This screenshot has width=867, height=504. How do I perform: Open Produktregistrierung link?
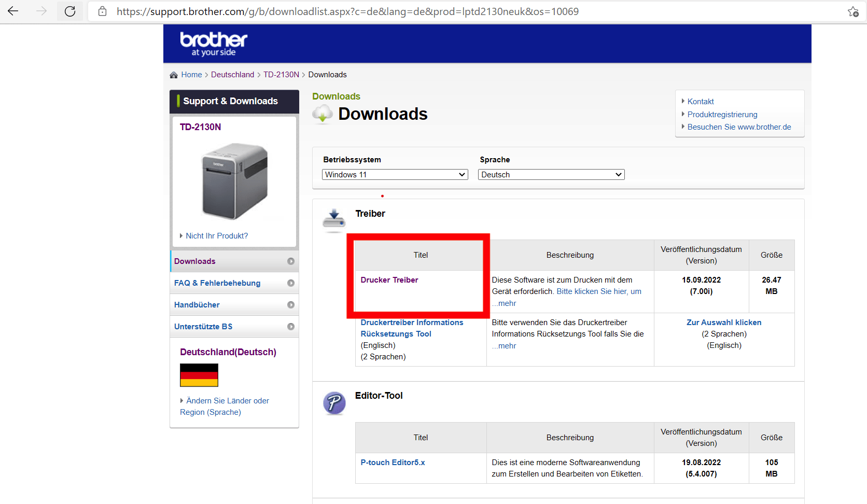[x=722, y=115]
